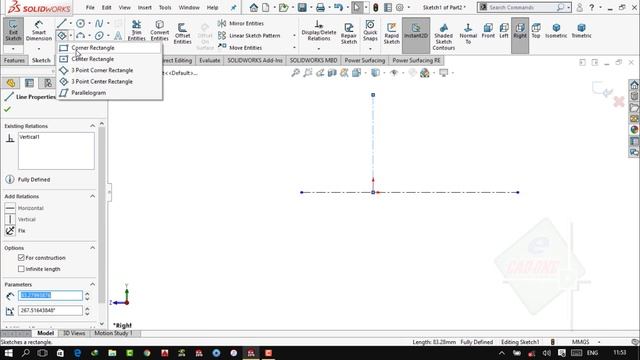The height and width of the screenshot is (360, 640).
Task: Collapse the Options section
Action: (93, 248)
